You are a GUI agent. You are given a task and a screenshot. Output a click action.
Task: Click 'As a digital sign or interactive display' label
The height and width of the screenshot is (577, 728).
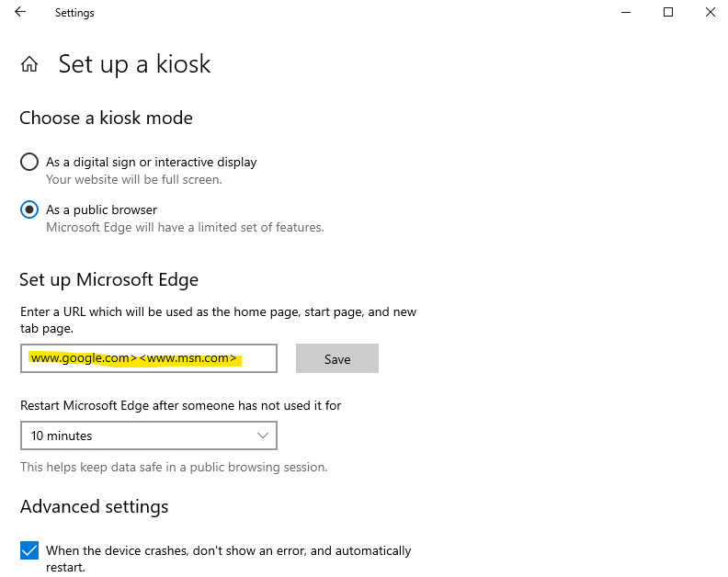(x=152, y=162)
